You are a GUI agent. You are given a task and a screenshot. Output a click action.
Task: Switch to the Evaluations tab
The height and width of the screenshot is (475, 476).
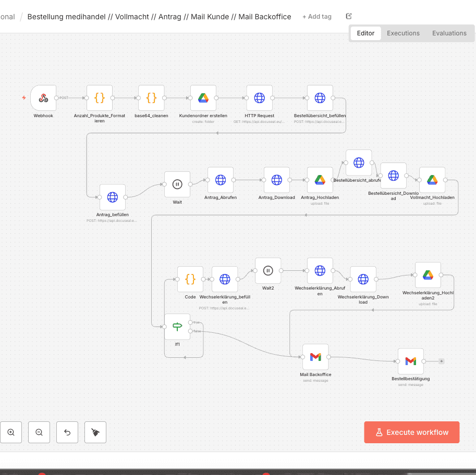pyautogui.click(x=449, y=33)
